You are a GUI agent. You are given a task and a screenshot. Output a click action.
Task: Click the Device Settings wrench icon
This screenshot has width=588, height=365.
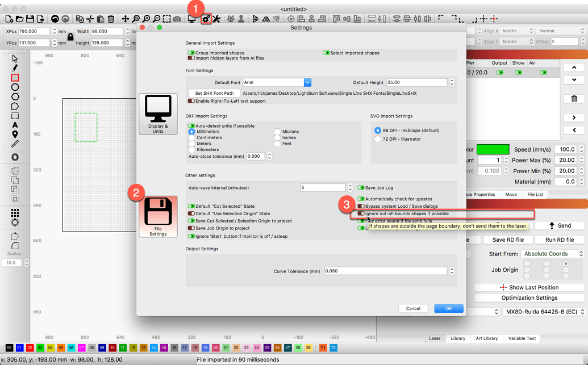tap(216, 19)
